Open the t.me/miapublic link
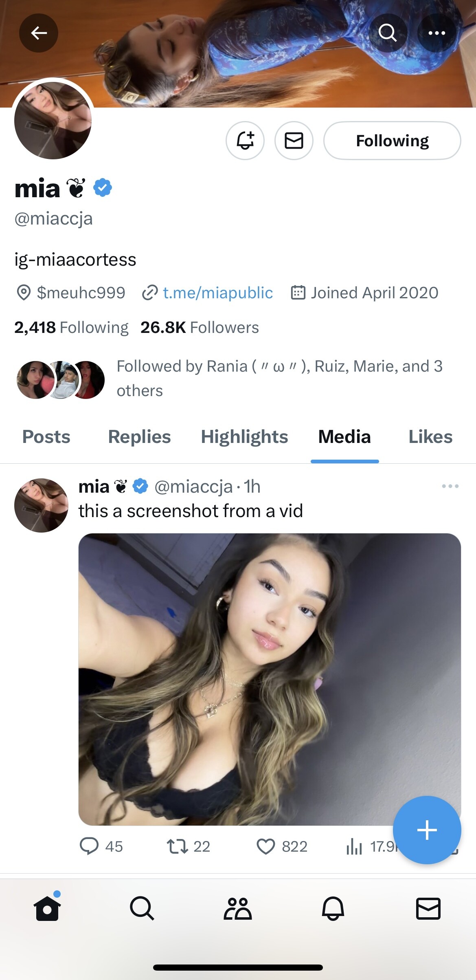Image resolution: width=476 pixels, height=980 pixels. coord(217,293)
